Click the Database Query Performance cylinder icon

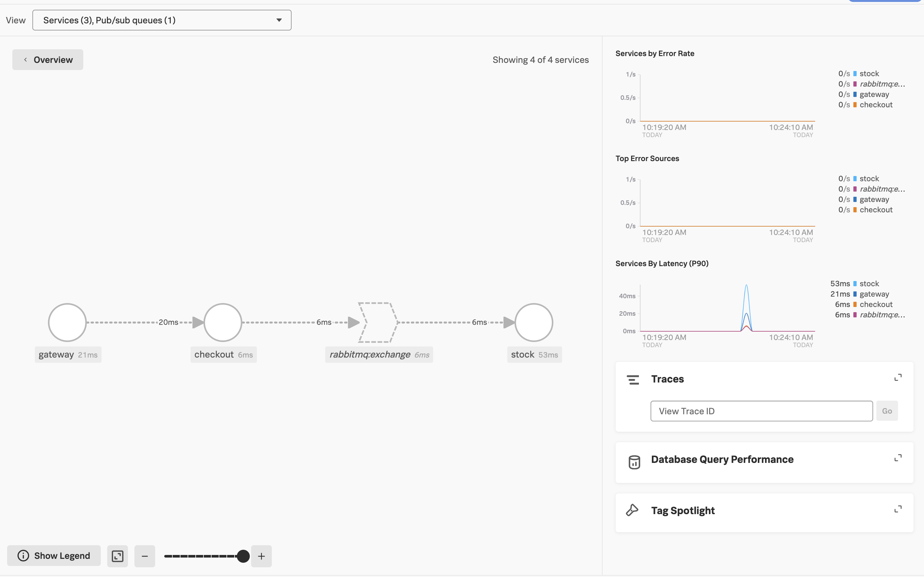(x=634, y=462)
